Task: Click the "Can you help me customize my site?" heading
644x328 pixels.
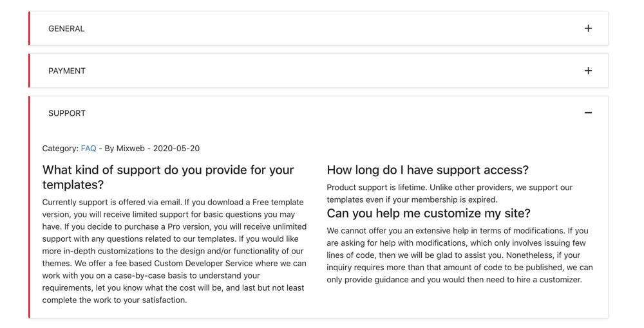Action: [x=428, y=213]
